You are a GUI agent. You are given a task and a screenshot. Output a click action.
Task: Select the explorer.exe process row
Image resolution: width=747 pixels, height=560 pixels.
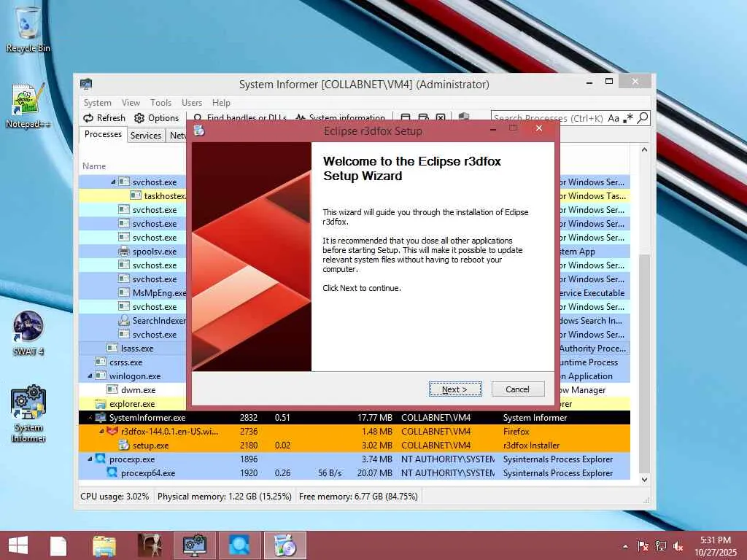133,404
